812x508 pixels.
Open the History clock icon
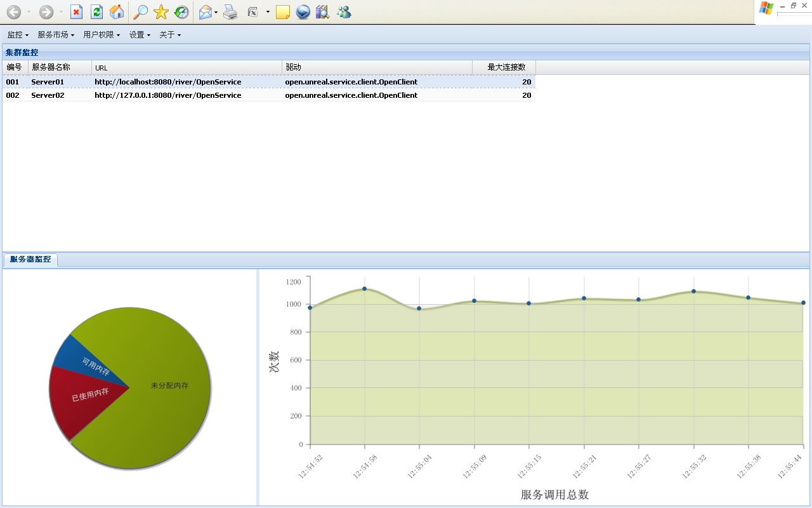181,12
